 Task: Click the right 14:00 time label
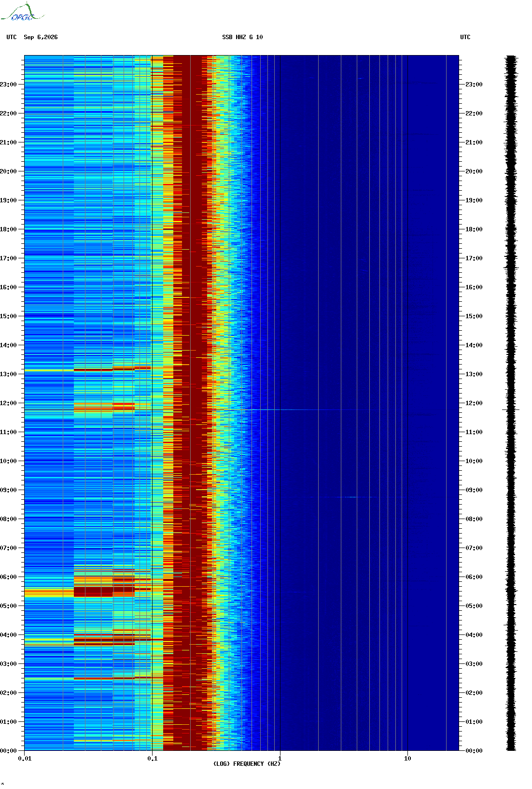pyautogui.click(x=474, y=345)
